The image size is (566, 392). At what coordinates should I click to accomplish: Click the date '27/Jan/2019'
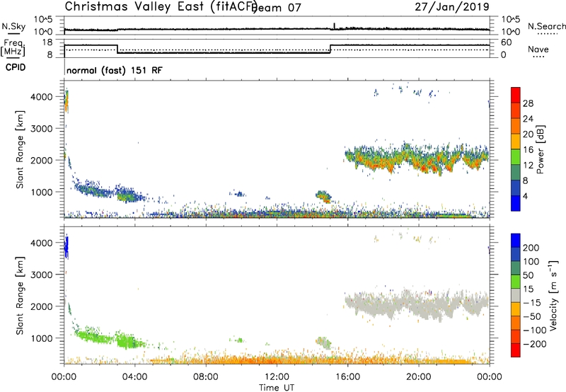452,6
